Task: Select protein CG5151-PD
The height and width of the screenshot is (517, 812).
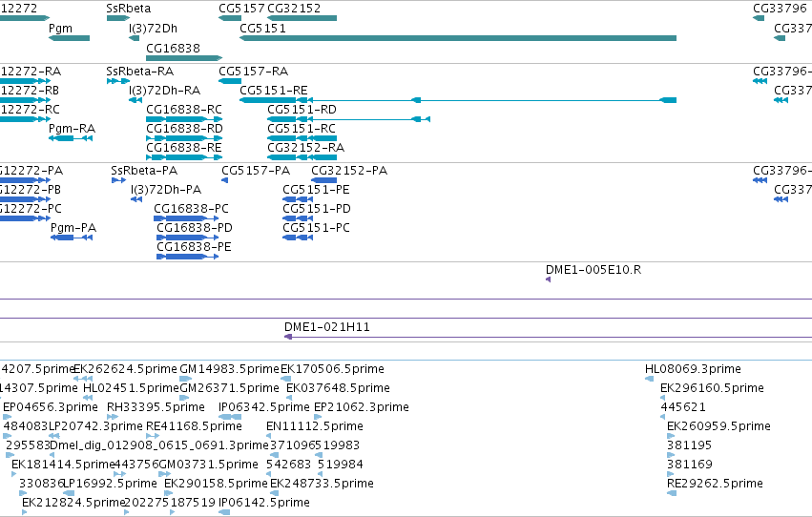Action: pos(317,209)
